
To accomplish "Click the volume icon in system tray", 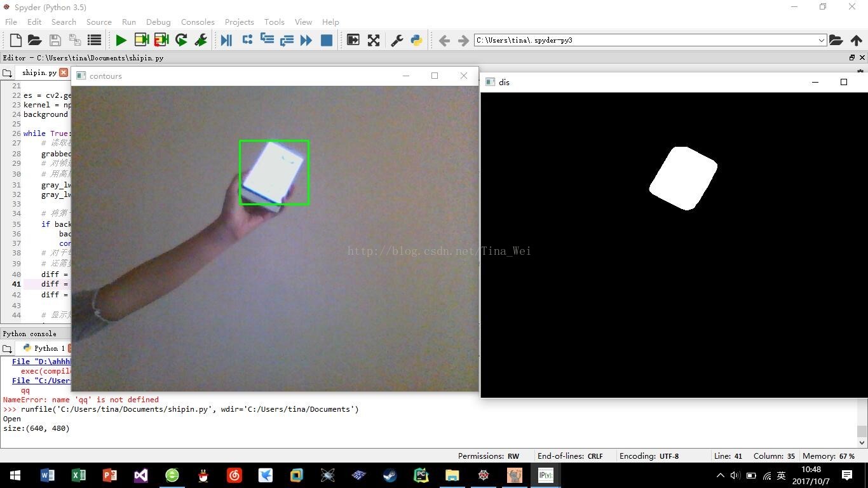I will pos(735,475).
